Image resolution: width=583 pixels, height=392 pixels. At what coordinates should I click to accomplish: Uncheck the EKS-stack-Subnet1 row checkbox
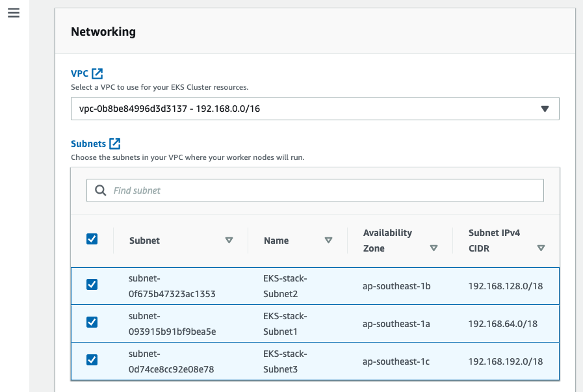pyautogui.click(x=92, y=322)
